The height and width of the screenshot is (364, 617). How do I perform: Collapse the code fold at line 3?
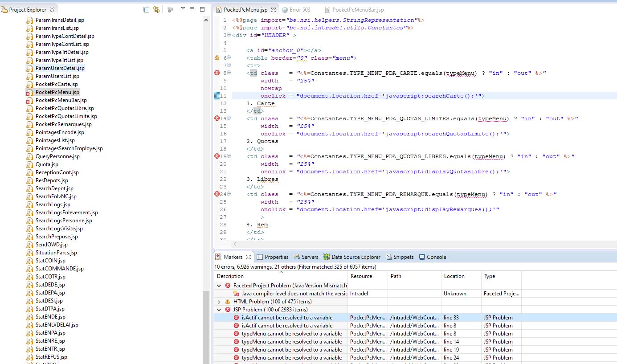pos(229,35)
